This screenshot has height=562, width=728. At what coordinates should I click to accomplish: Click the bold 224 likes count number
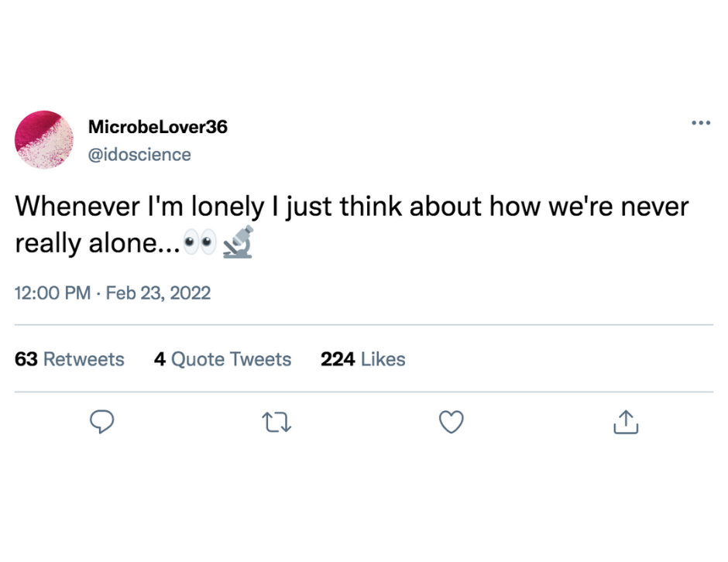click(x=338, y=359)
